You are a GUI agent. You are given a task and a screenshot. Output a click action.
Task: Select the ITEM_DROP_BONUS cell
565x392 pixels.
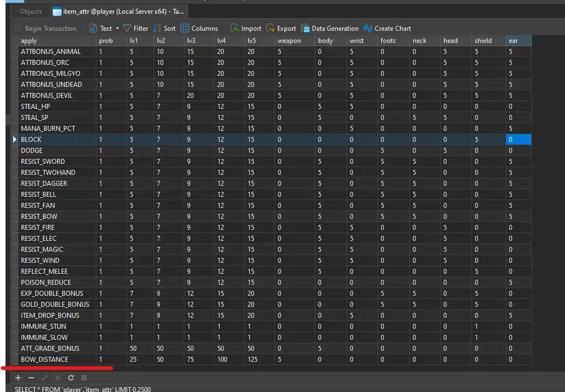click(57, 315)
